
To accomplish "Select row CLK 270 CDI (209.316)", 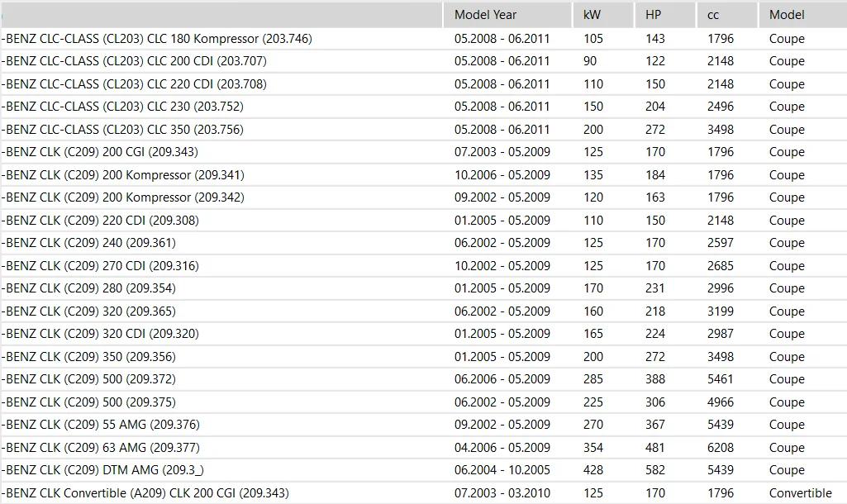I will coord(423,266).
